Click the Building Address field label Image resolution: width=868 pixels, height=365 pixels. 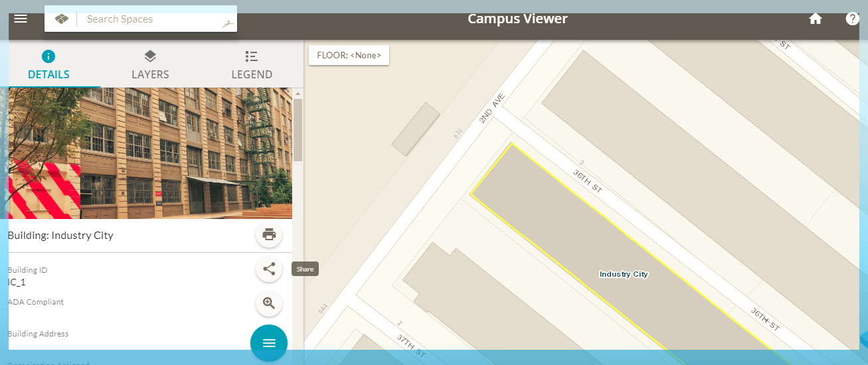pos(38,334)
